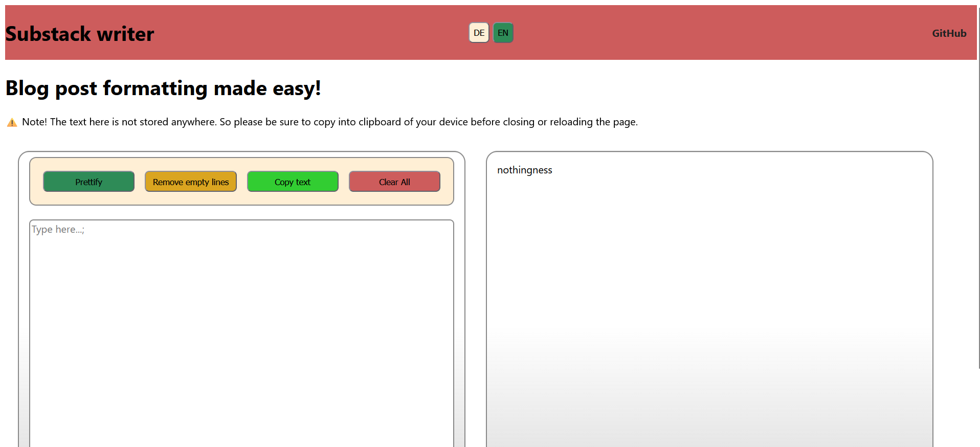Click the 'Blog post formatting made easy!' heading
Image resolution: width=980 pixels, height=447 pixels.
point(163,88)
